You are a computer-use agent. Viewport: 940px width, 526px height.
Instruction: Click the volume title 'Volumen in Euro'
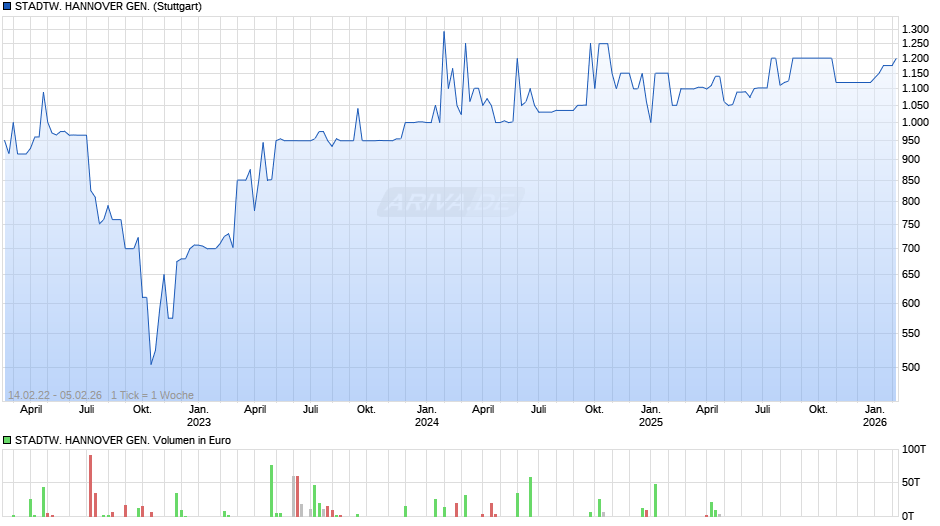click(x=192, y=440)
